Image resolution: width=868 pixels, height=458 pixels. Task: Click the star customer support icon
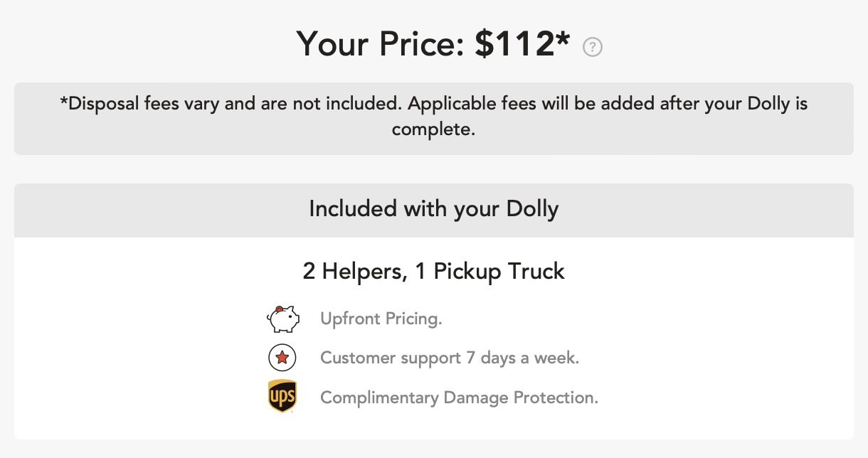point(282,358)
